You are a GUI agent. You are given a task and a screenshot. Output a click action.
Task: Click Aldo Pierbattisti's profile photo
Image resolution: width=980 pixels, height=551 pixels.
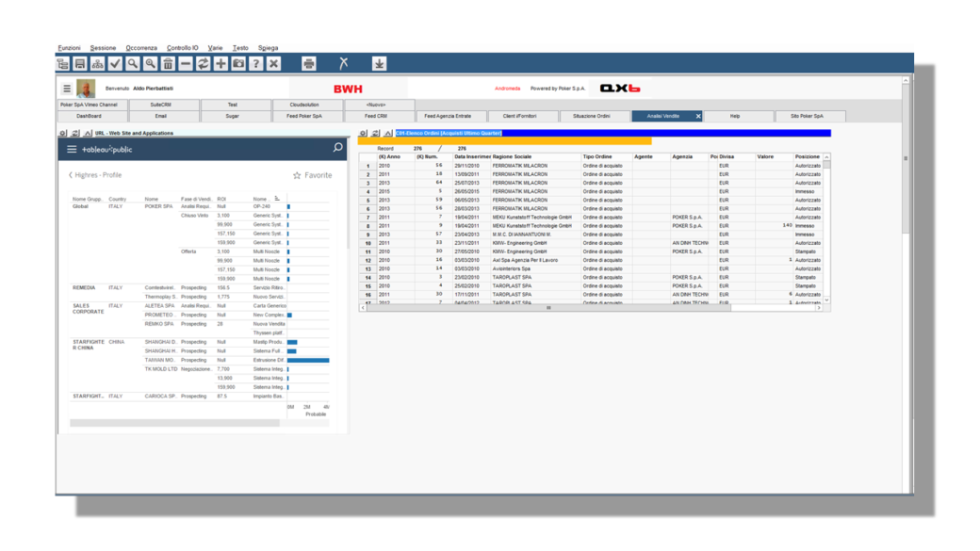pos(86,89)
